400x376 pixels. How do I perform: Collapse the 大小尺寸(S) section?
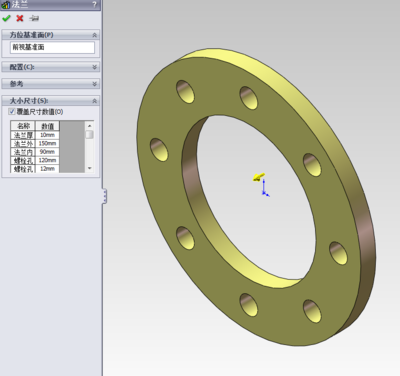pyautogui.click(x=95, y=101)
